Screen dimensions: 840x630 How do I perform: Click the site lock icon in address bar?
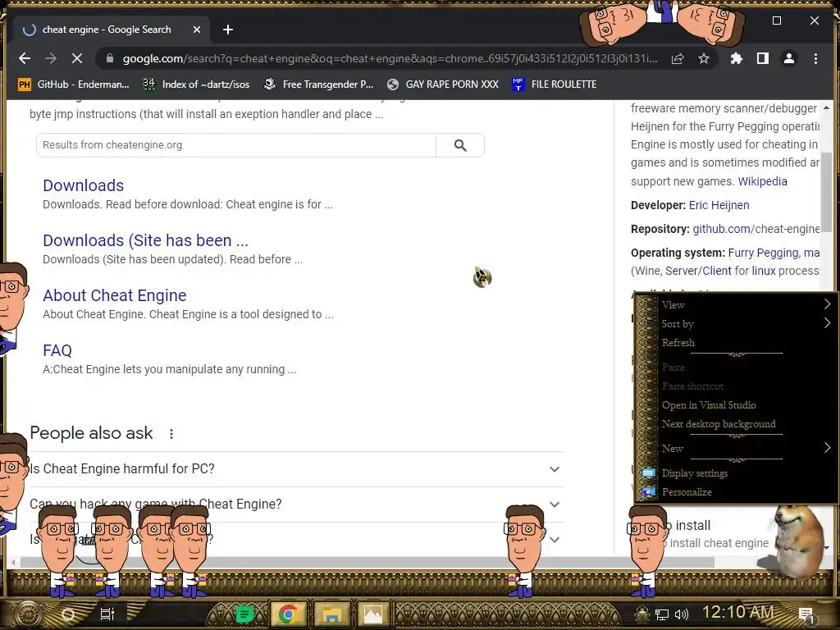(x=110, y=58)
